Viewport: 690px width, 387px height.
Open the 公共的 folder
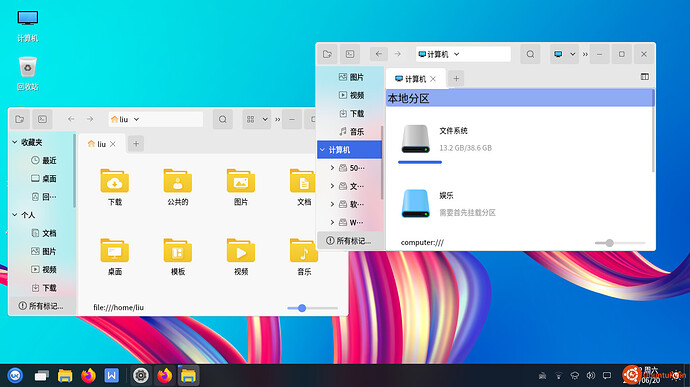pos(178,187)
